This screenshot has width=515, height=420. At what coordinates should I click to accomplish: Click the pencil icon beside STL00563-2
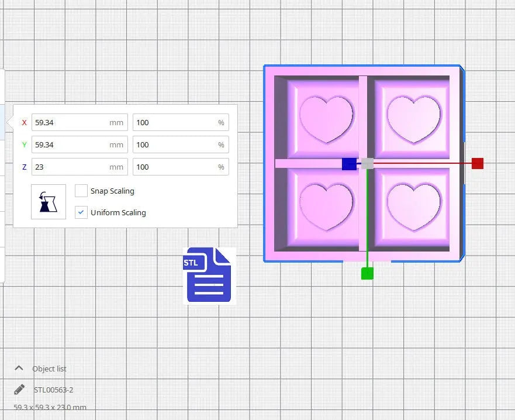(x=19, y=390)
